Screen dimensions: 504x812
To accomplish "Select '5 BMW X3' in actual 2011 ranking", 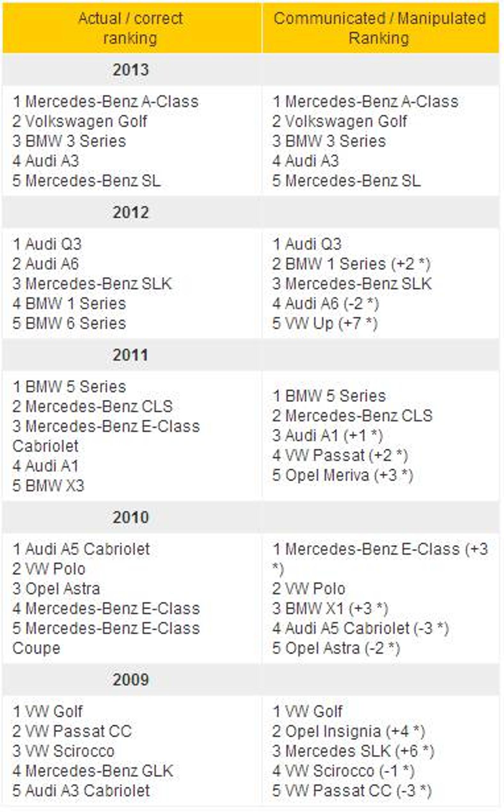I will (x=48, y=486).
